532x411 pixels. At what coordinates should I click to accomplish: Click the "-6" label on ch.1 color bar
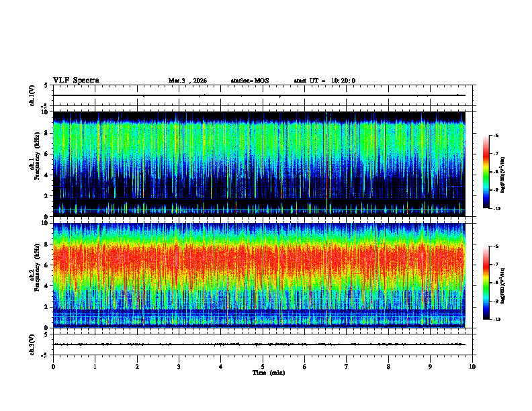pyautogui.click(x=496, y=135)
